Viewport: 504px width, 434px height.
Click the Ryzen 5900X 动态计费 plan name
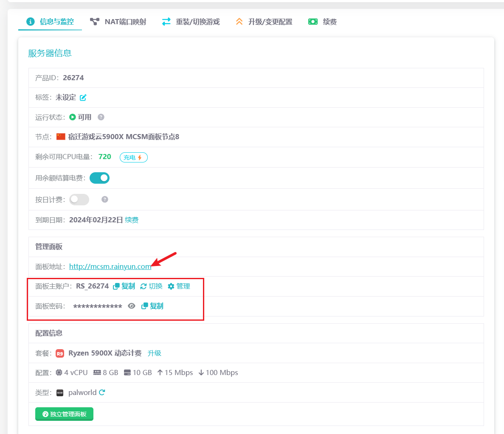point(105,353)
